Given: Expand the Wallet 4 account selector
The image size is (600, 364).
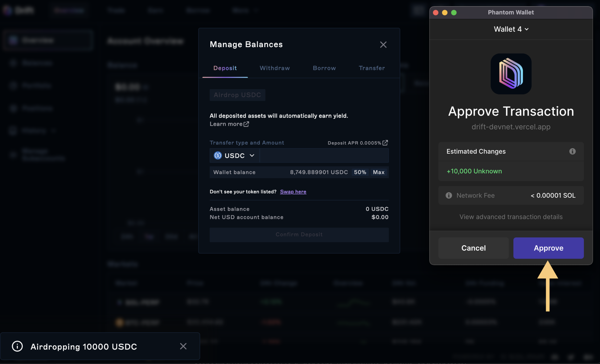Looking at the screenshot, I should tap(511, 29).
